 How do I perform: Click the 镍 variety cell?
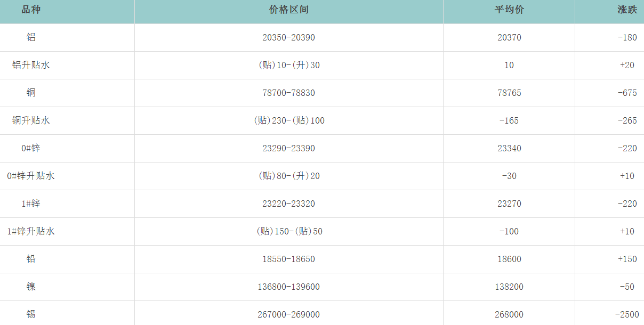(31, 287)
